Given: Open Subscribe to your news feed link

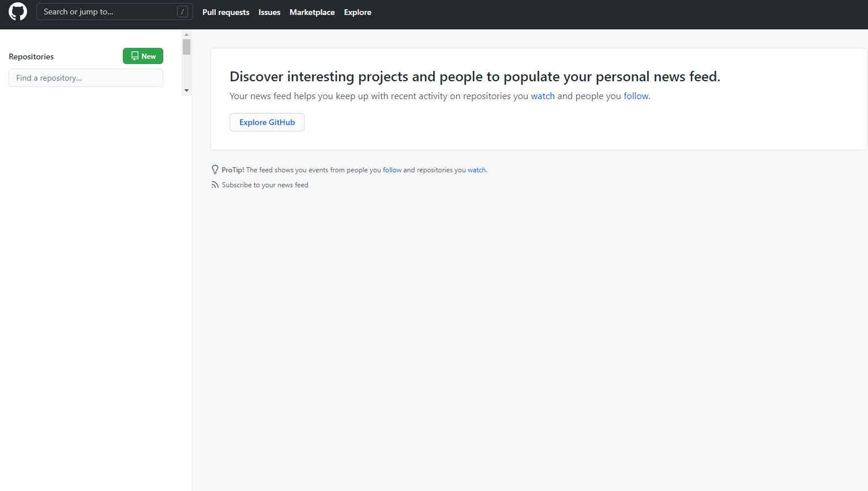Looking at the screenshot, I should pyautogui.click(x=265, y=185).
